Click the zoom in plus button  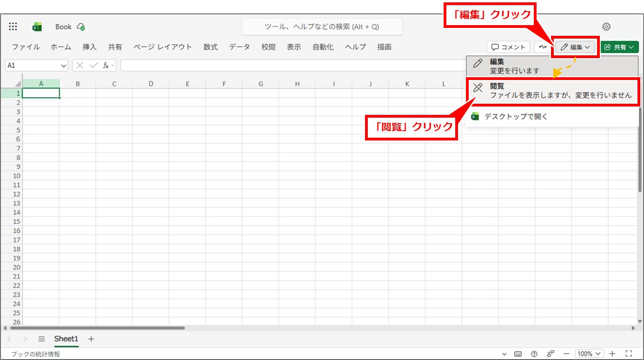(x=612, y=354)
